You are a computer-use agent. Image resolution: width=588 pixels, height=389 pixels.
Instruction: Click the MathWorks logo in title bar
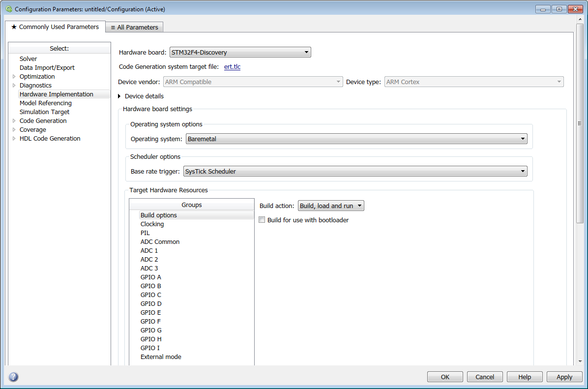(8, 9)
